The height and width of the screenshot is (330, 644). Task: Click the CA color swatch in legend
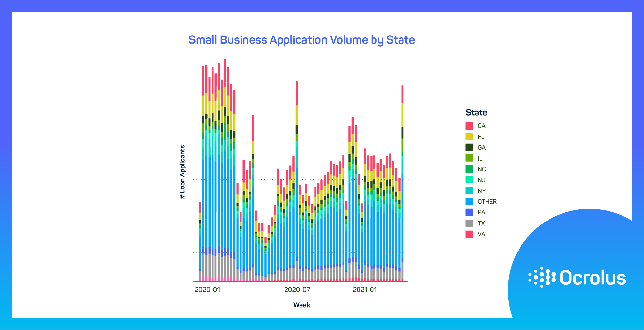tap(469, 126)
